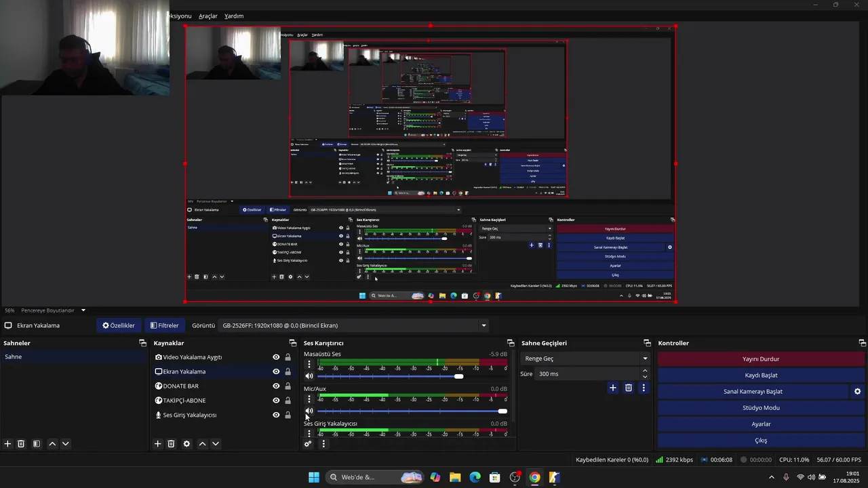
Task: Open File Explorer from taskbar
Action: point(455,477)
